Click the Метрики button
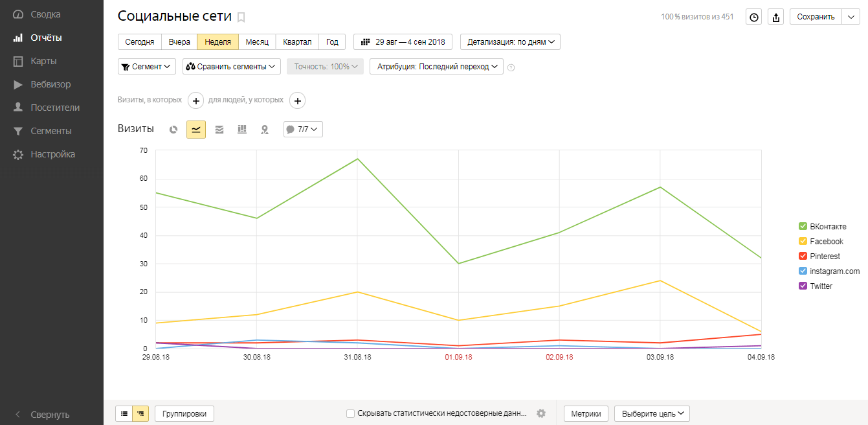The image size is (868, 425). point(586,413)
